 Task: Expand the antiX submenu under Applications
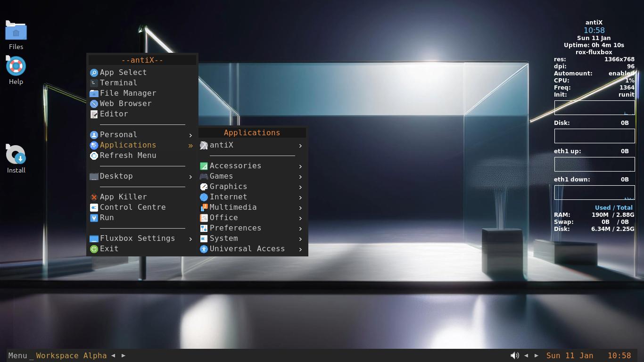click(222, 145)
